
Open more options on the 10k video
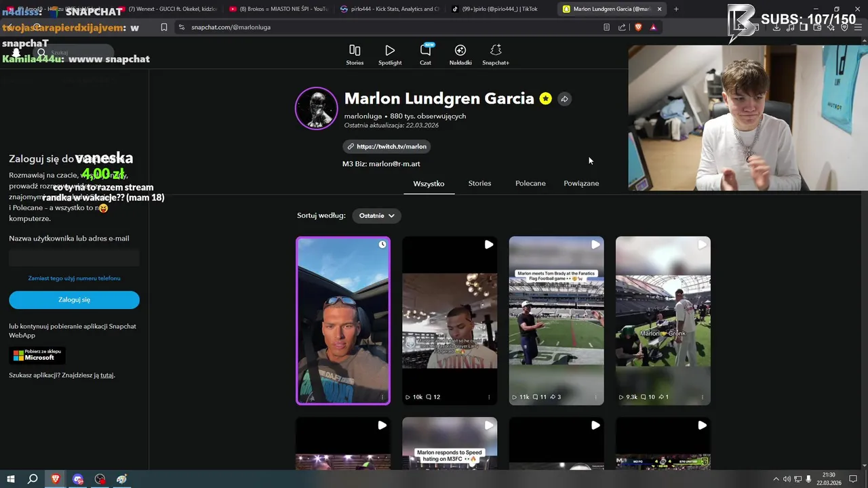pos(489,397)
